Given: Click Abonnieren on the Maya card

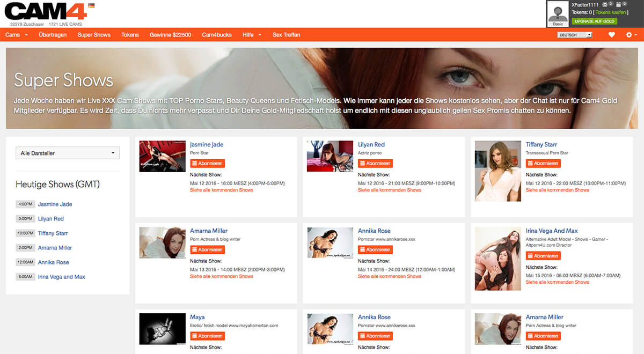Looking at the screenshot, I should click(207, 336).
